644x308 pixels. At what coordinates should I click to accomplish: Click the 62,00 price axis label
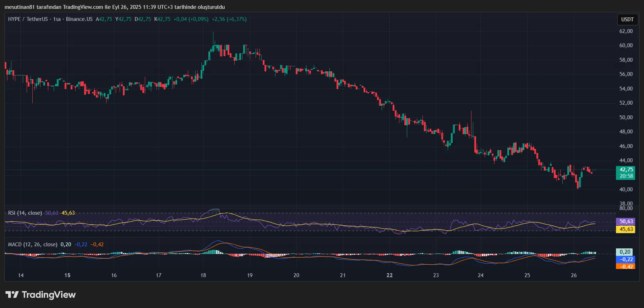[x=626, y=31]
